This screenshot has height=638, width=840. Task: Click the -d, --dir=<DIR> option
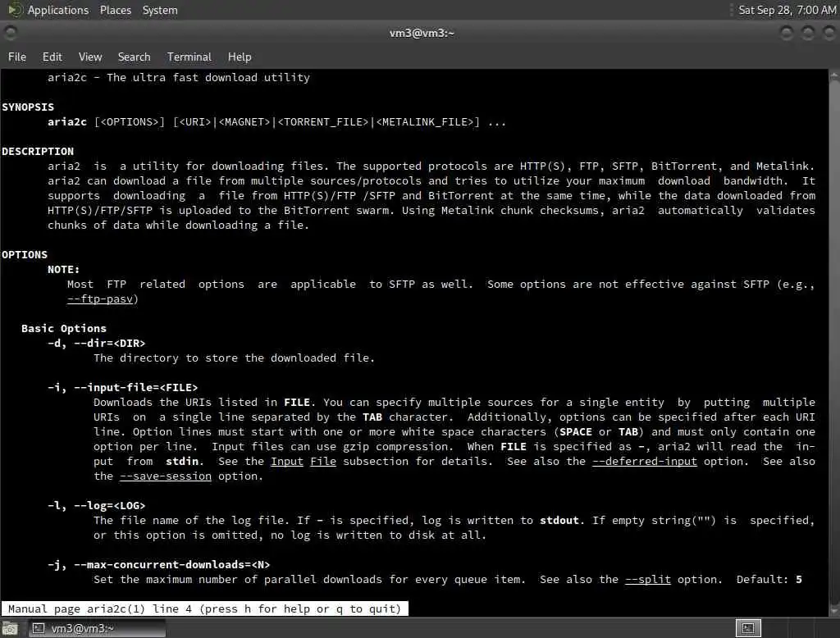(97, 344)
